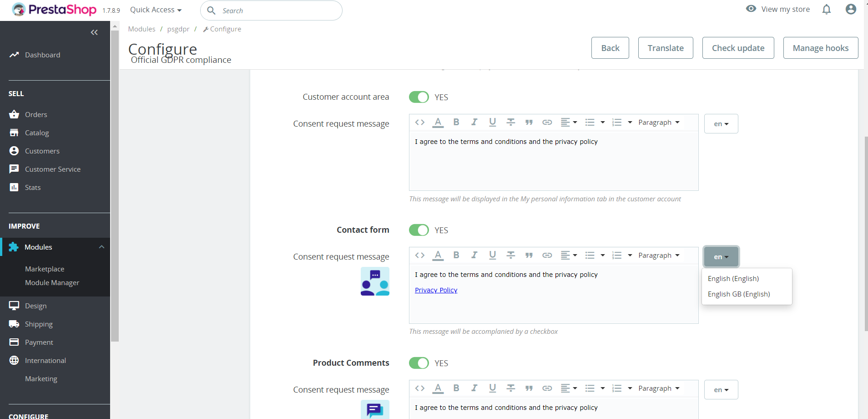This screenshot has width=868, height=419.
Task: Click the Modules breadcrumb link
Action: [x=141, y=29]
